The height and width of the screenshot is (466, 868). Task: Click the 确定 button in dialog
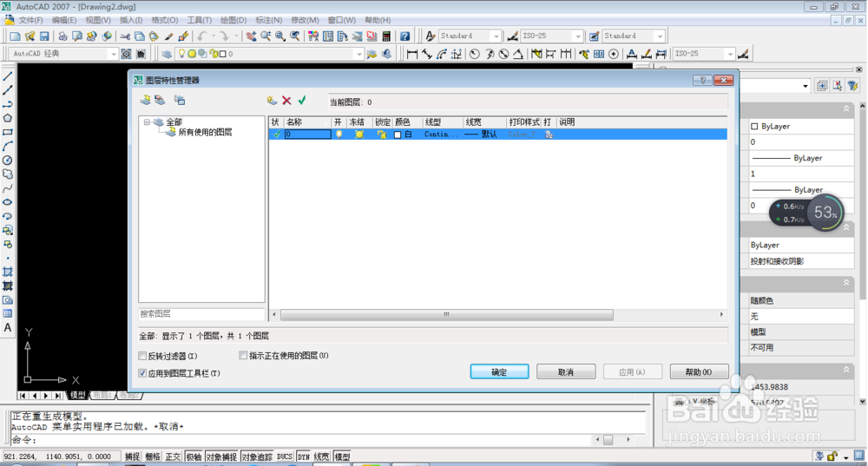[499, 372]
